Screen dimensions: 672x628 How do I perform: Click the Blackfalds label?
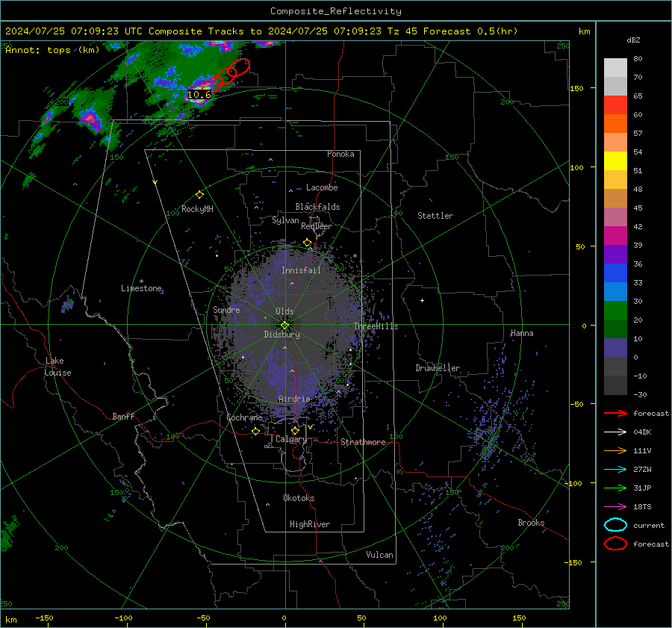pos(317,207)
